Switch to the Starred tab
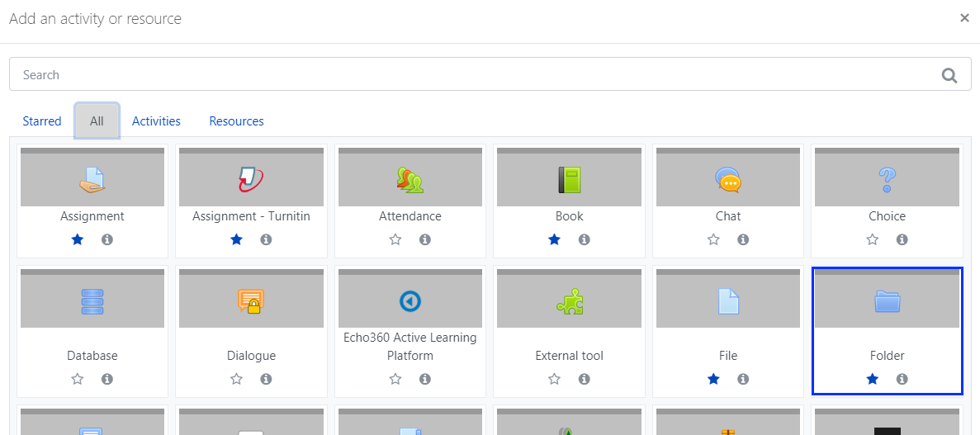Screen dimensions: 980x435 [42, 121]
